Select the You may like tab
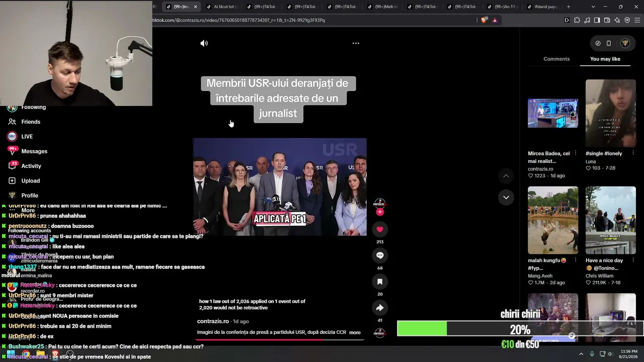The height and width of the screenshot is (362, 644). (x=605, y=59)
